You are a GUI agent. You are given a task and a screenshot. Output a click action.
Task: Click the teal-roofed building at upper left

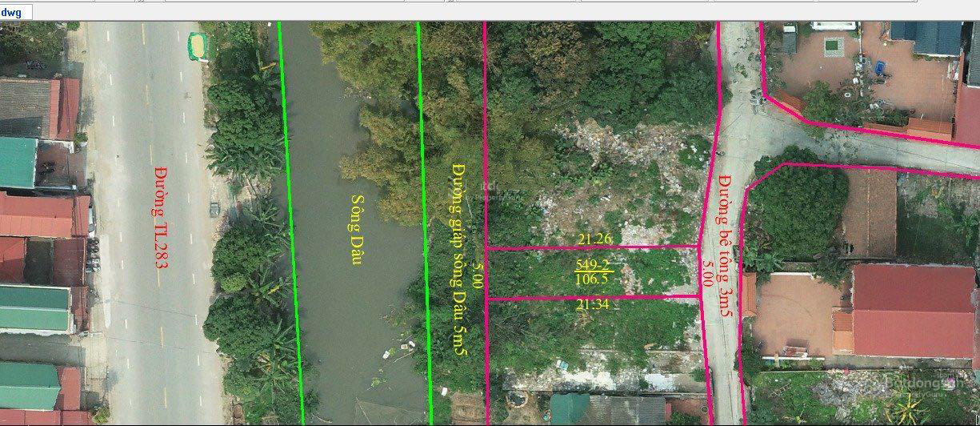(x=18, y=162)
